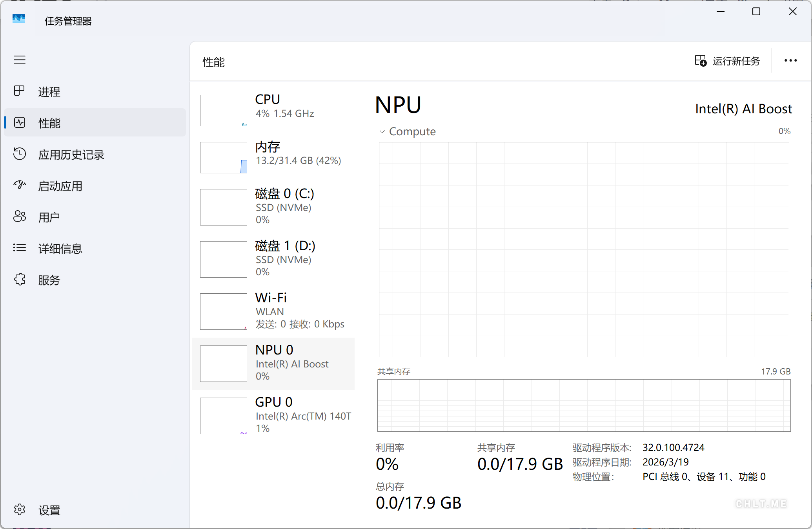Image resolution: width=812 pixels, height=529 pixels.
Task: Click driver date 2026/3/19
Action: [x=666, y=462]
